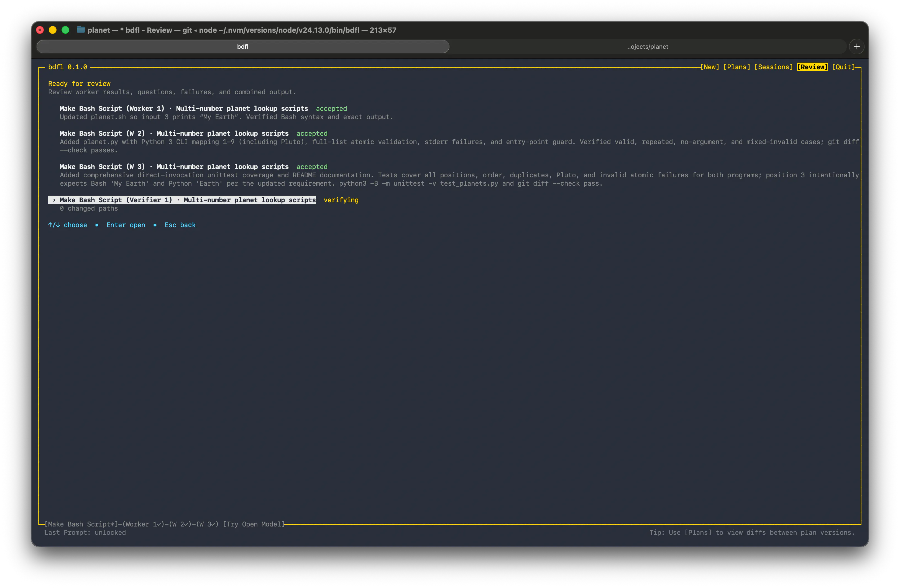This screenshot has height=588, width=900.
Task: Open the [Sessions] menu item
Action: (x=773, y=67)
